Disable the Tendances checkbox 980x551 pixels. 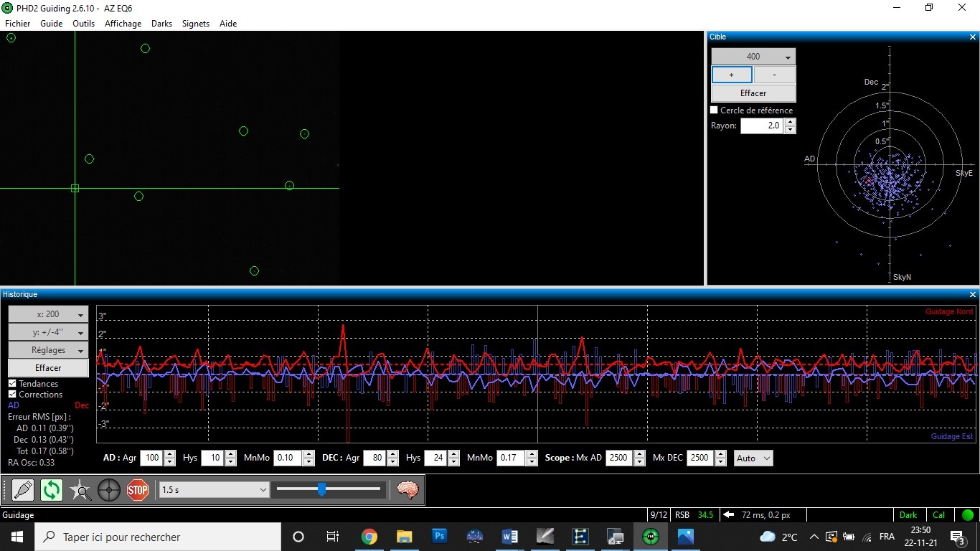tap(12, 384)
